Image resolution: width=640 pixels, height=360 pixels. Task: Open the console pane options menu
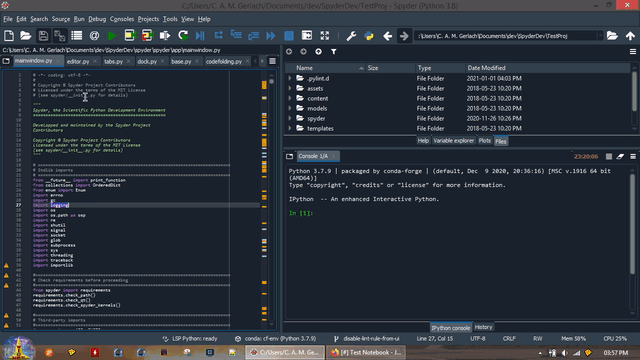633,156
